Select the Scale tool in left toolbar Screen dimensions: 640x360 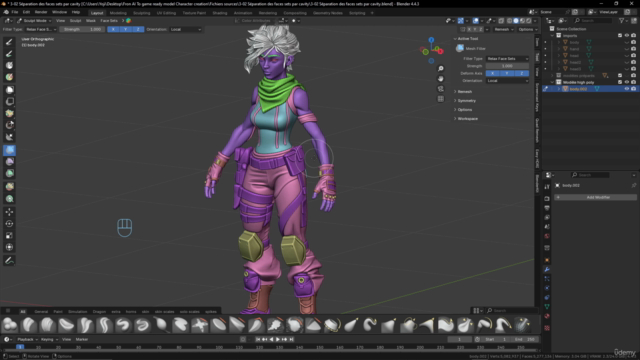pyautogui.click(x=9, y=236)
